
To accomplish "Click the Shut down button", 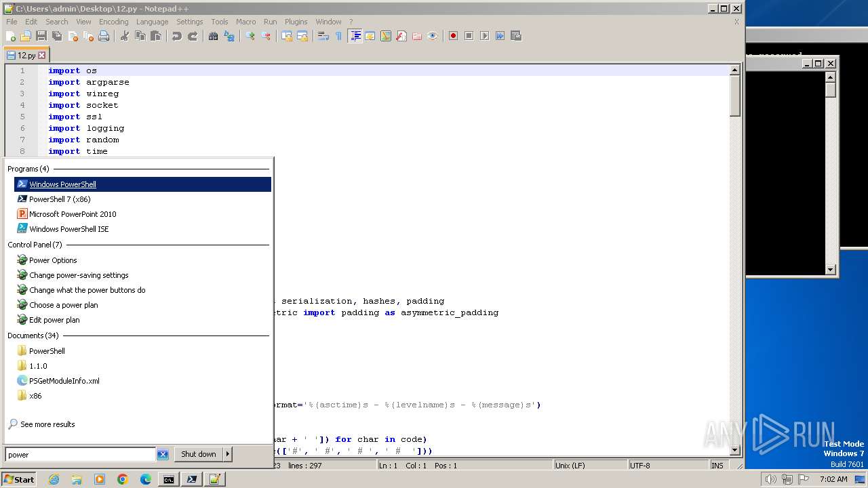I will point(199,454).
